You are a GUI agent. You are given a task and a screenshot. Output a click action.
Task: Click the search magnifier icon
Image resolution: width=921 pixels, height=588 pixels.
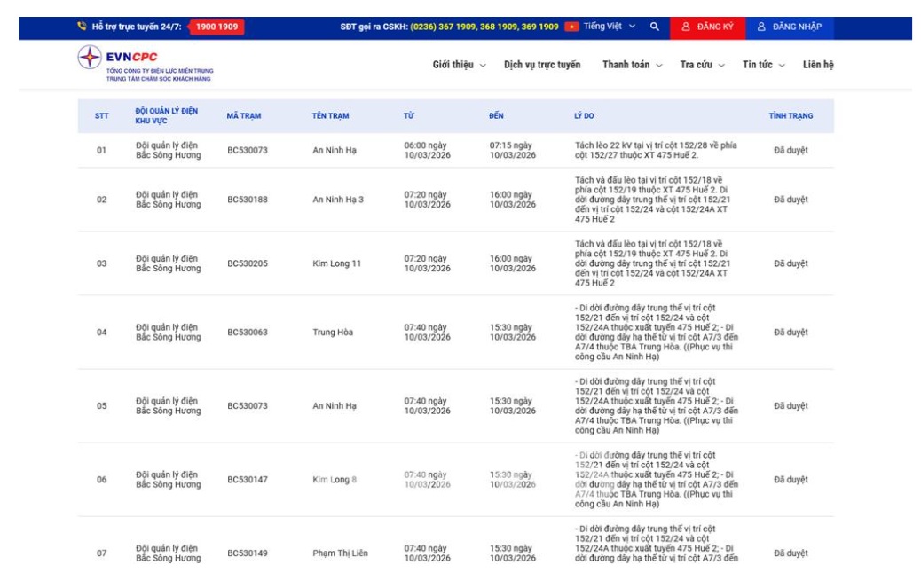pos(655,27)
